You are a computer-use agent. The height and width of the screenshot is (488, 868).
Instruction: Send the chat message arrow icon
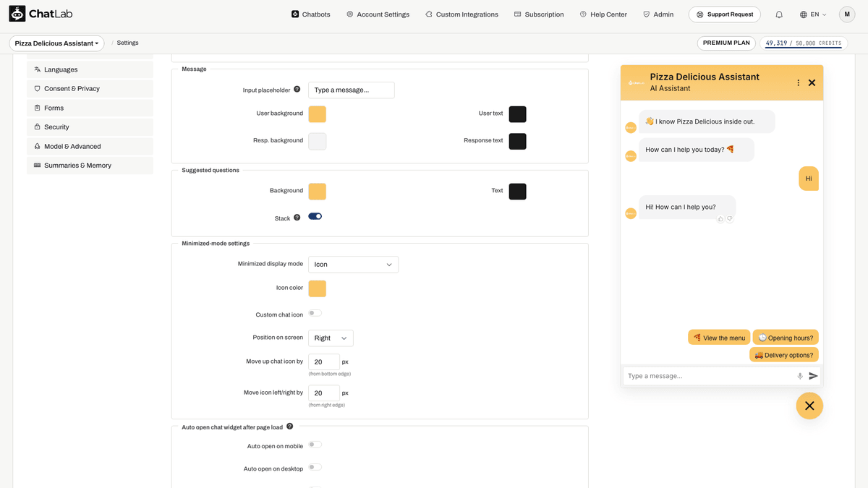pos(813,376)
